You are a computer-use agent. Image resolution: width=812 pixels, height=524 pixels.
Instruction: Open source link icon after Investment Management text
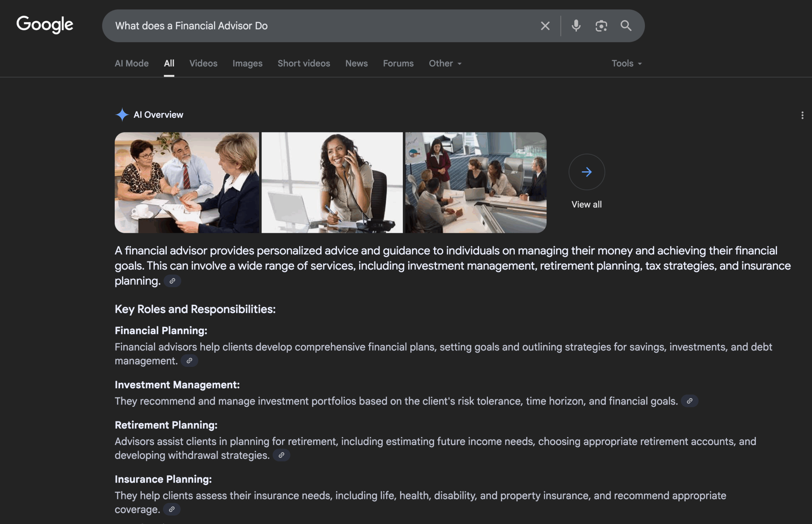689,401
